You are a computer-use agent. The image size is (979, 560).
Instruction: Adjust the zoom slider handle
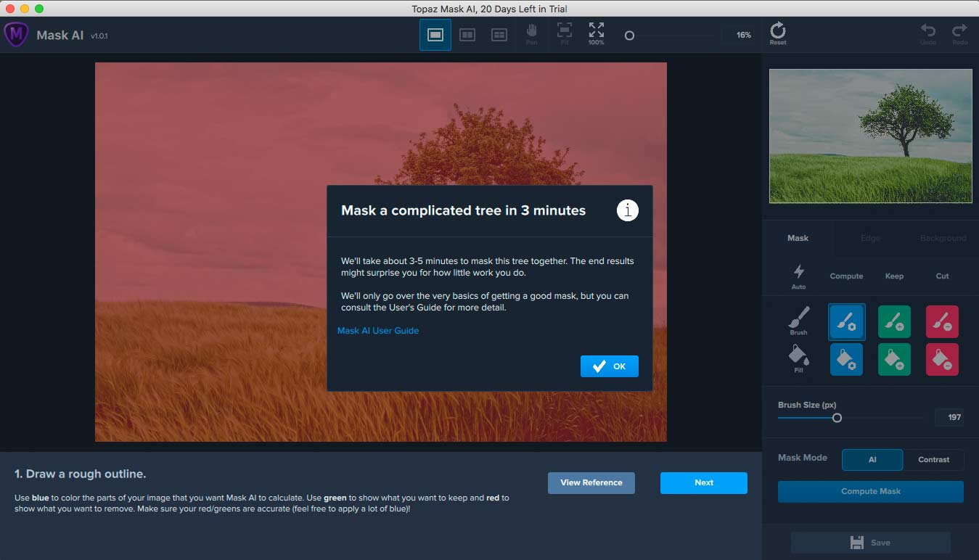[629, 35]
